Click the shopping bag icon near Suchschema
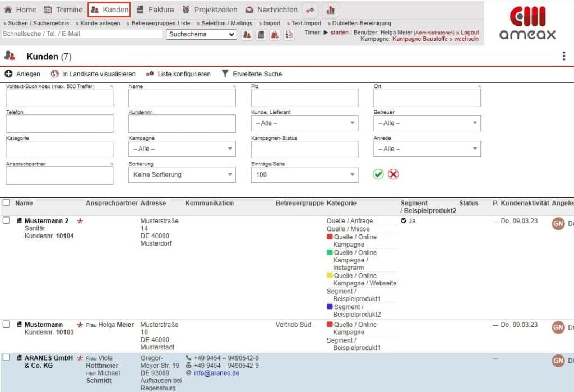 coord(274,35)
